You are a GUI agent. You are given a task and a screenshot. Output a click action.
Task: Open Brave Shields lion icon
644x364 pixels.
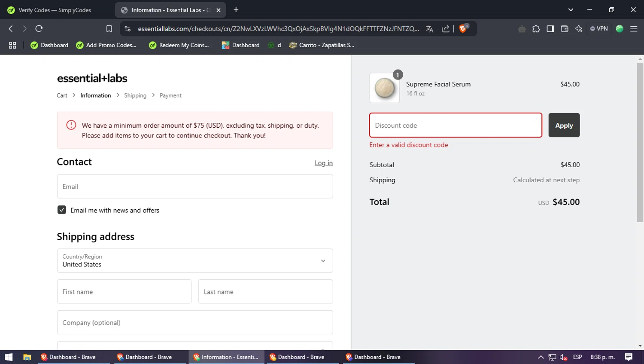[463, 28]
